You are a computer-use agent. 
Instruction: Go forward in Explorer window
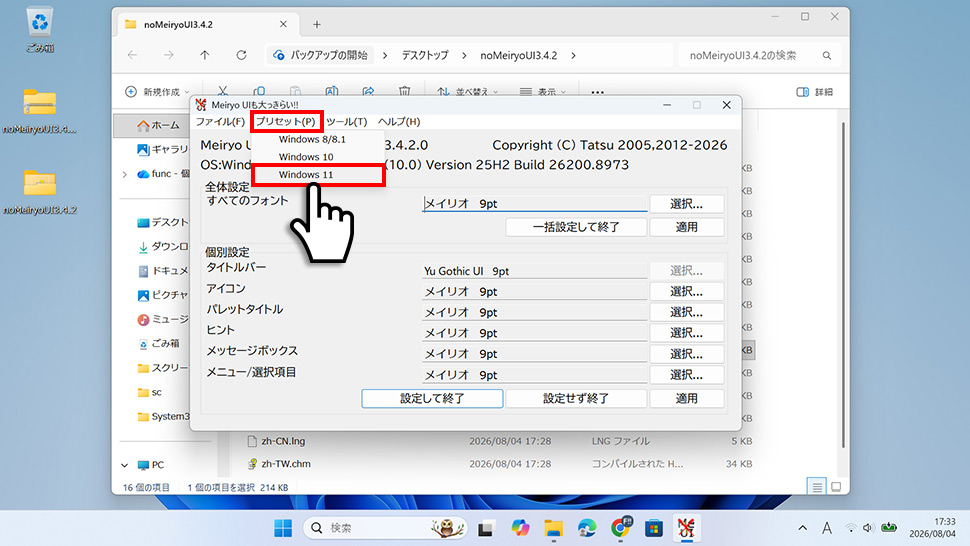coord(168,55)
